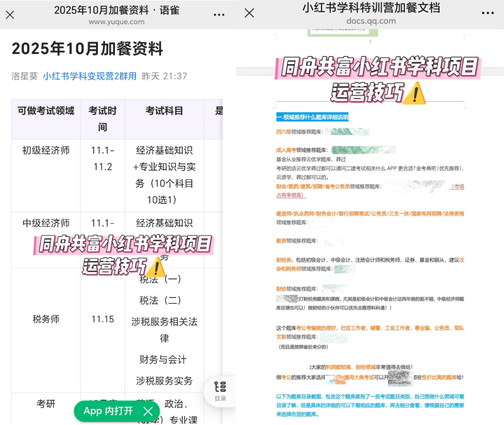
Task: Tap the 税务师 cell in the exam table
Action: [46, 319]
